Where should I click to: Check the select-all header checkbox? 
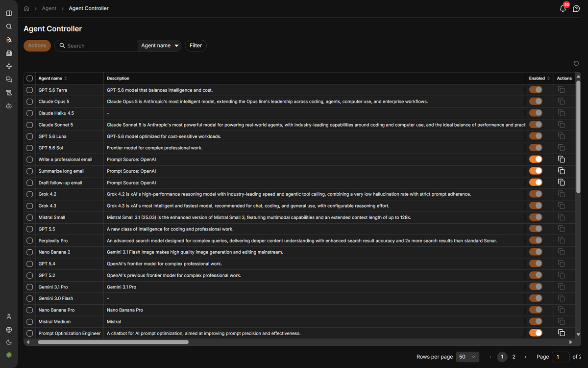click(30, 79)
